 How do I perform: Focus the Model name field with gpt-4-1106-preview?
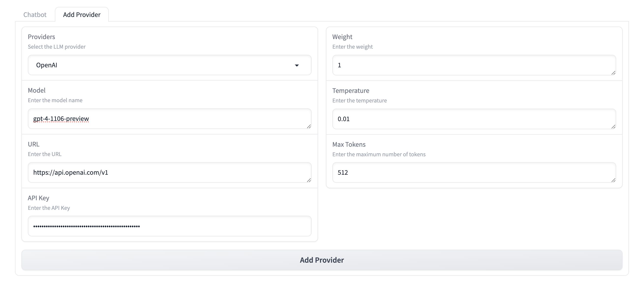click(169, 119)
